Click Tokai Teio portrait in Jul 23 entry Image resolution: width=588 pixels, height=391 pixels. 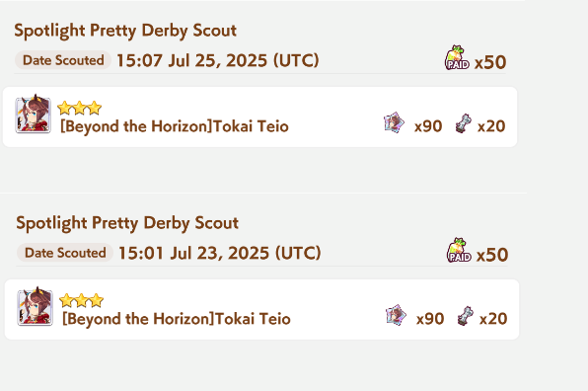pyautogui.click(x=35, y=306)
